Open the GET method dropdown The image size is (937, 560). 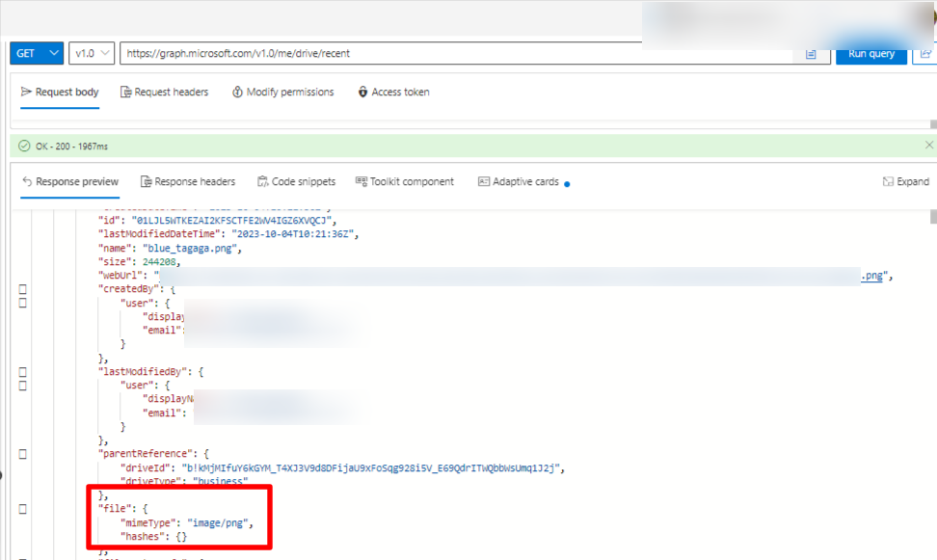point(37,53)
